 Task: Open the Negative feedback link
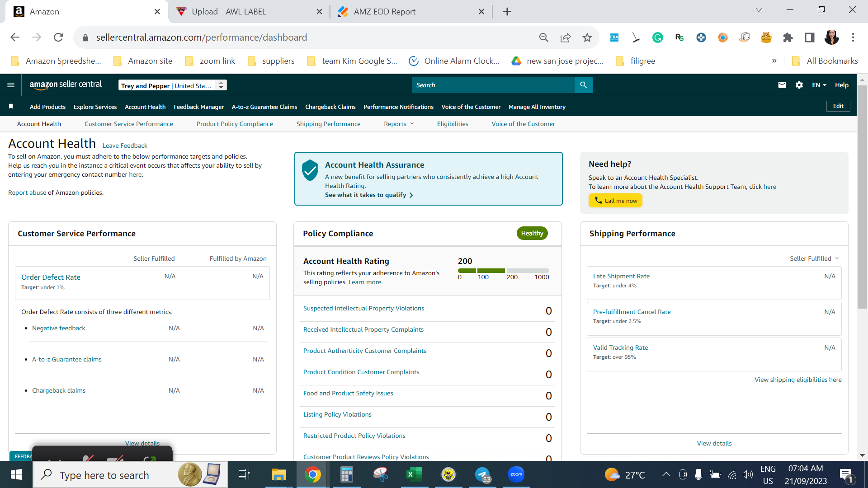pos(59,328)
